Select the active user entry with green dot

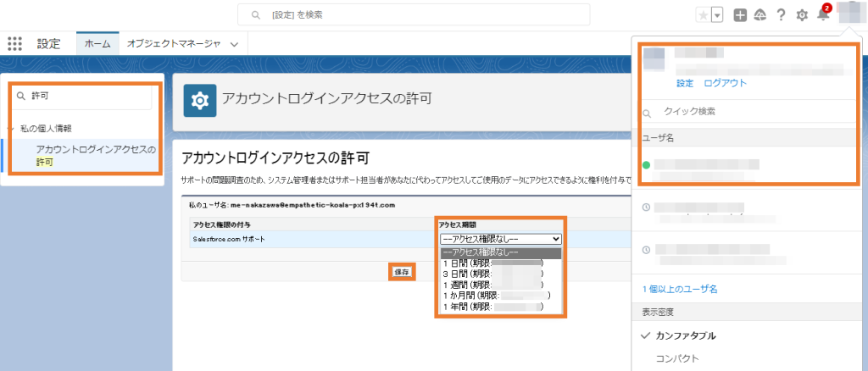[x=748, y=169]
